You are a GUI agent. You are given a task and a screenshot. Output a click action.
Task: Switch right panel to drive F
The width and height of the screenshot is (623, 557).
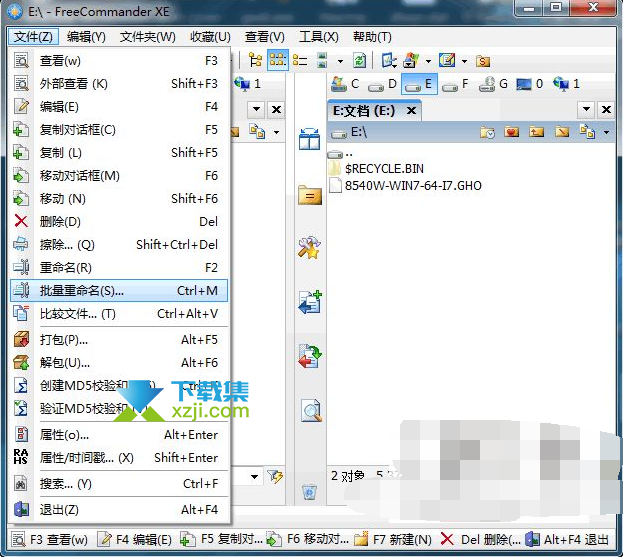(455, 84)
